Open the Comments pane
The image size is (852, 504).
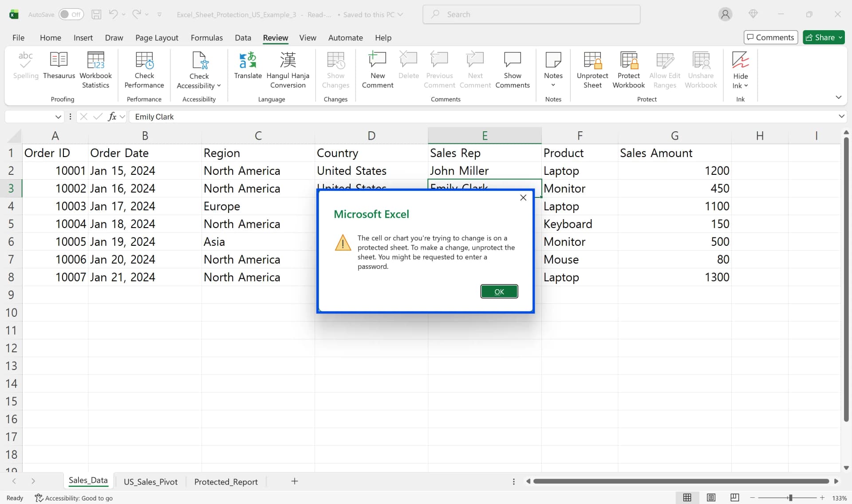[770, 37]
